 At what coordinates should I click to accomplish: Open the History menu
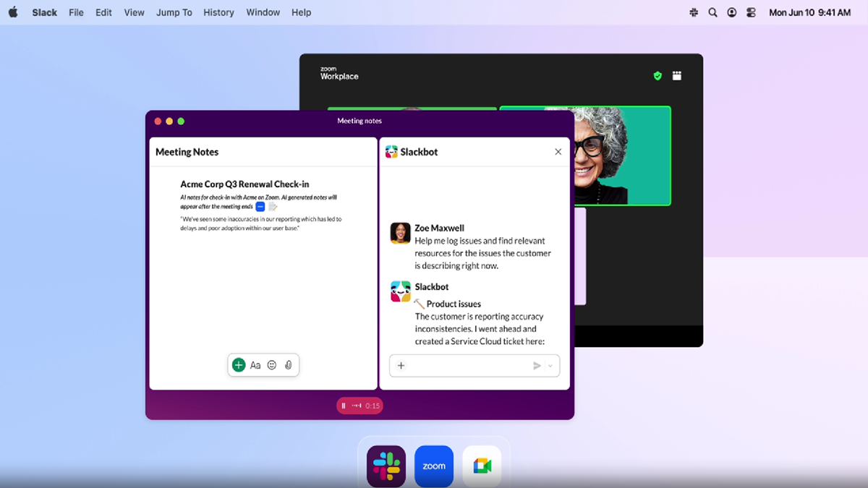click(x=218, y=12)
